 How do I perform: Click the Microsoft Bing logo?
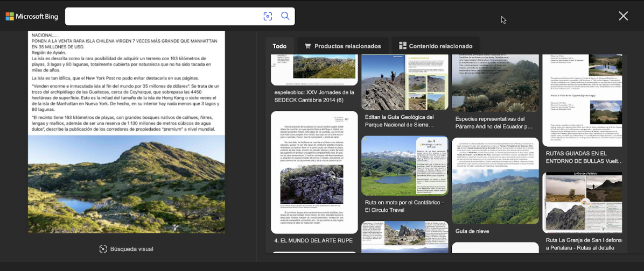(x=32, y=16)
